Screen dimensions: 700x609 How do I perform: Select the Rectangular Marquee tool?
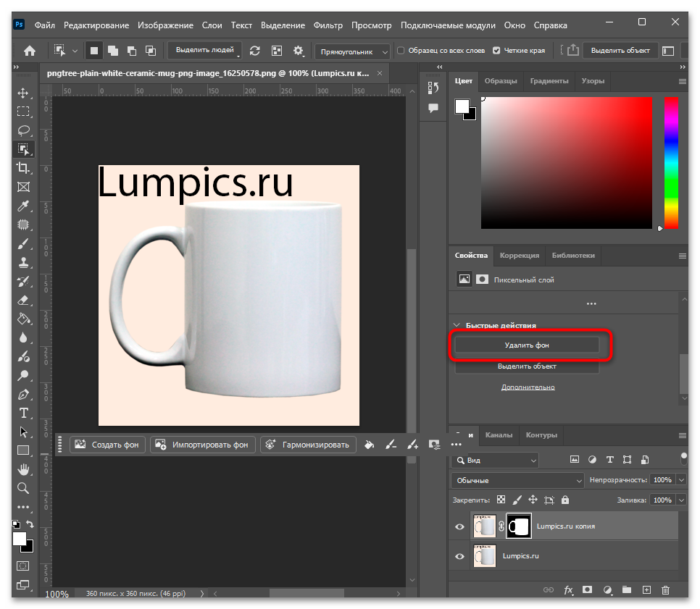click(23, 111)
